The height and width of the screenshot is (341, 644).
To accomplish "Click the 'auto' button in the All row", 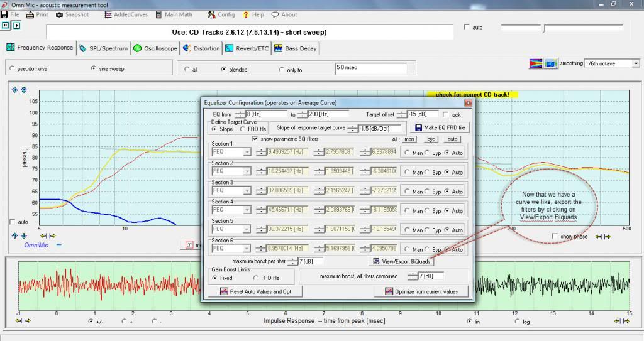I will click(452, 139).
